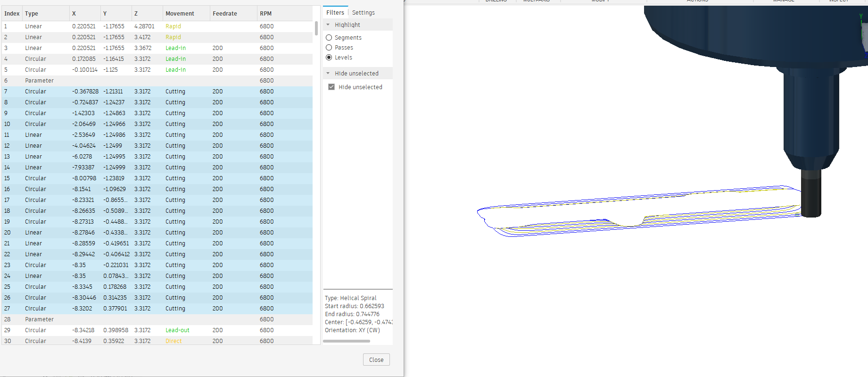The height and width of the screenshot is (377, 868).
Task: Toggle the Hide unselected checkbox
Action: click(331, 87)
